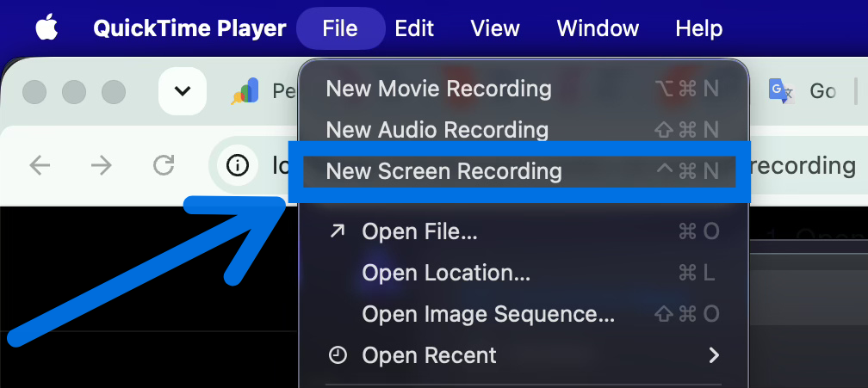View site information icon in address bar
The image size is (868, 388).
(238, 165)
